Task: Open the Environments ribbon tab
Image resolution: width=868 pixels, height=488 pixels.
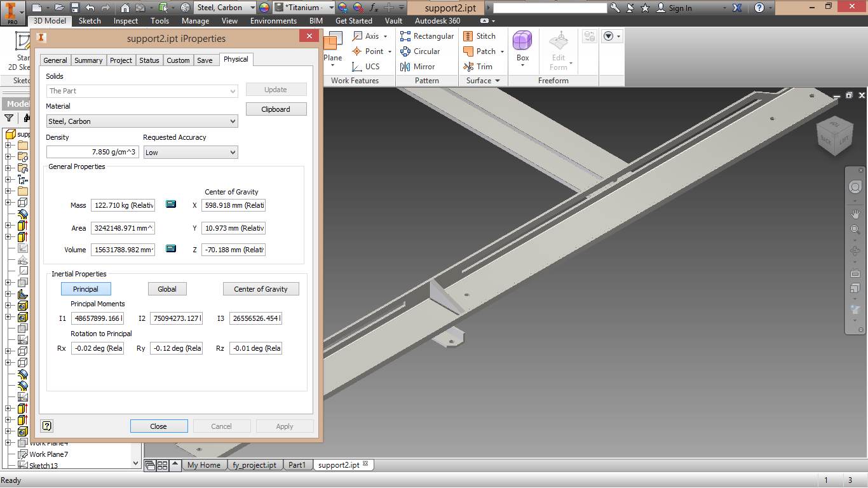Action: (273, 21)
